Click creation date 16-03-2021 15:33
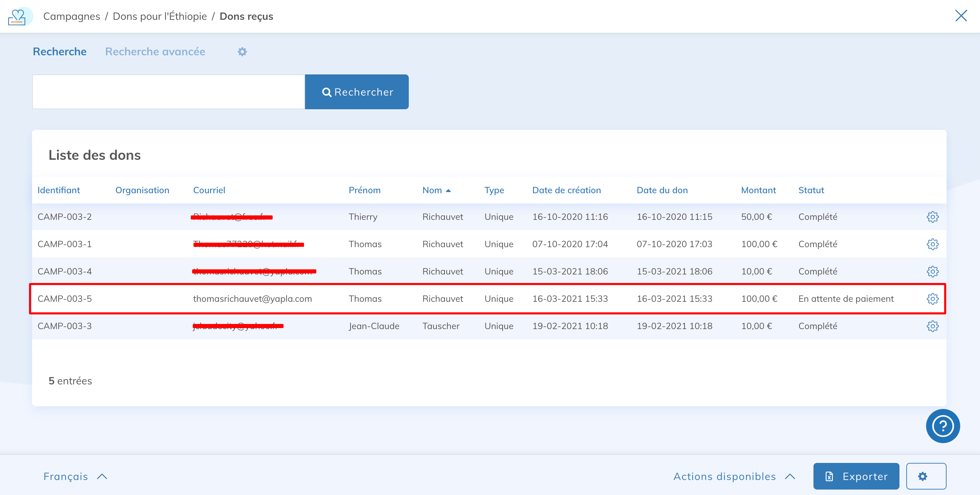The height and width of the screenshot is (495, 980). (x=570, y=299)
